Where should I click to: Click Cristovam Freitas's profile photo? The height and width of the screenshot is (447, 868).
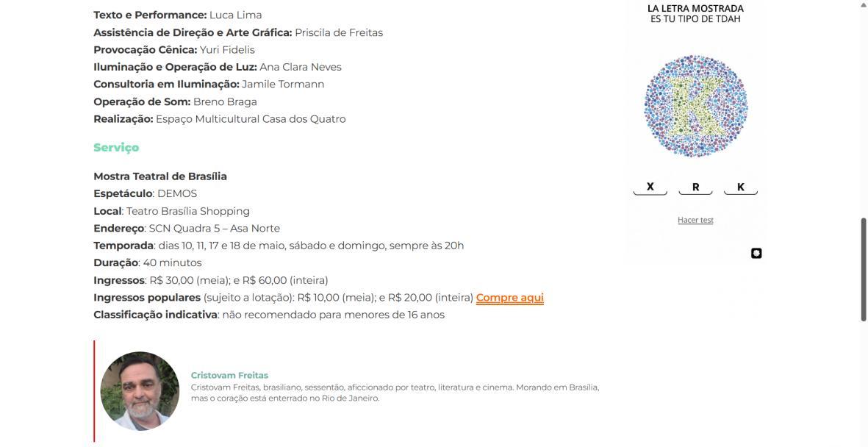point(140,391)
